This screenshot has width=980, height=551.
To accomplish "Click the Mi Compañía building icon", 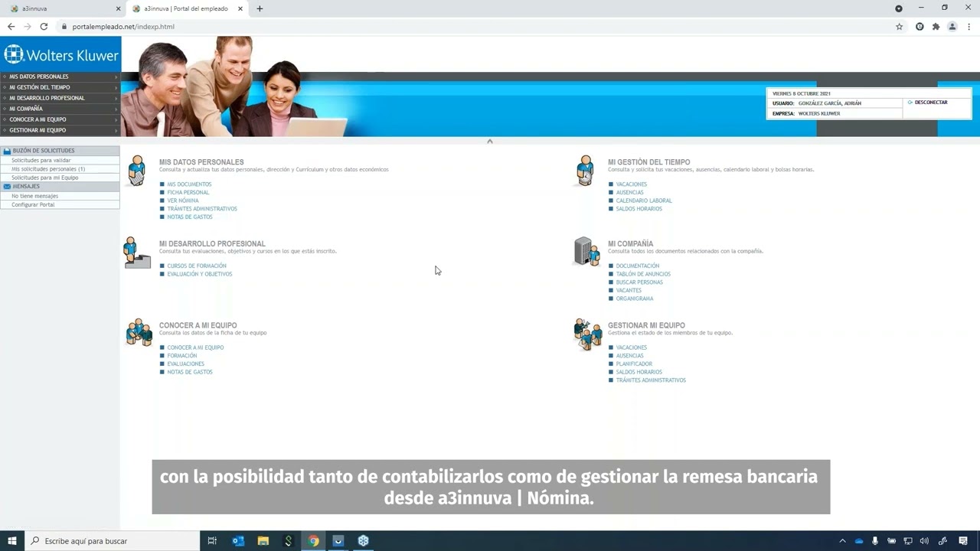I will pos(586,252).
